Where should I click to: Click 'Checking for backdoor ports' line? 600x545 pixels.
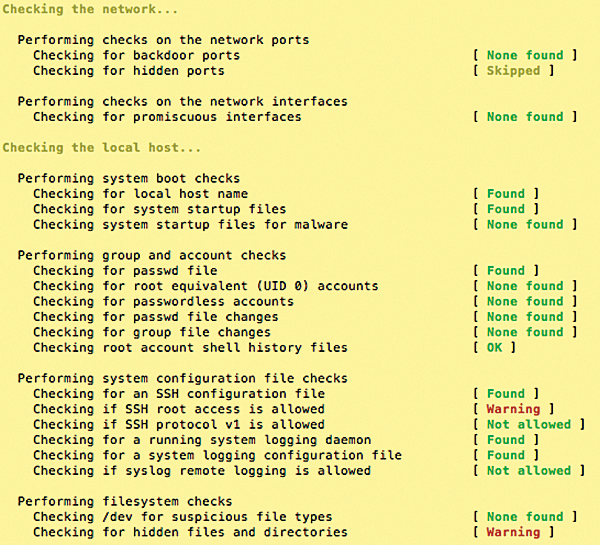(136, 55)
